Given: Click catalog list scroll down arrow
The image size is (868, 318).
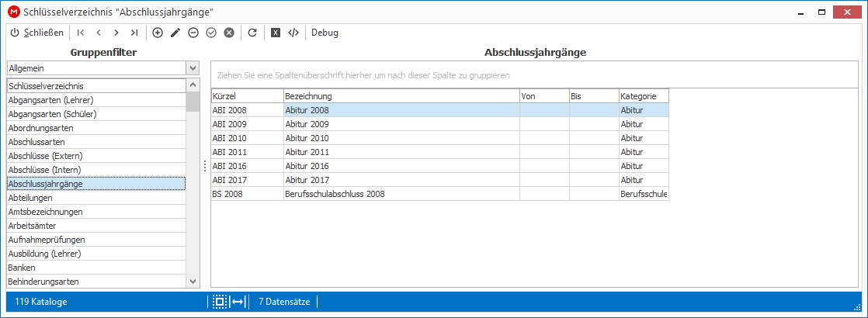Looking at the screenshot, I should pos(193,282).
